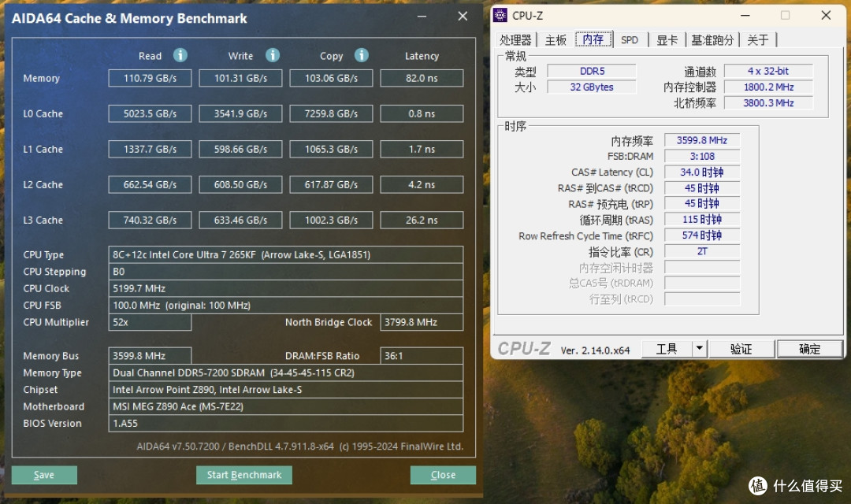Open the 关于 tab in CPU-Z

[x=758, y=39]
